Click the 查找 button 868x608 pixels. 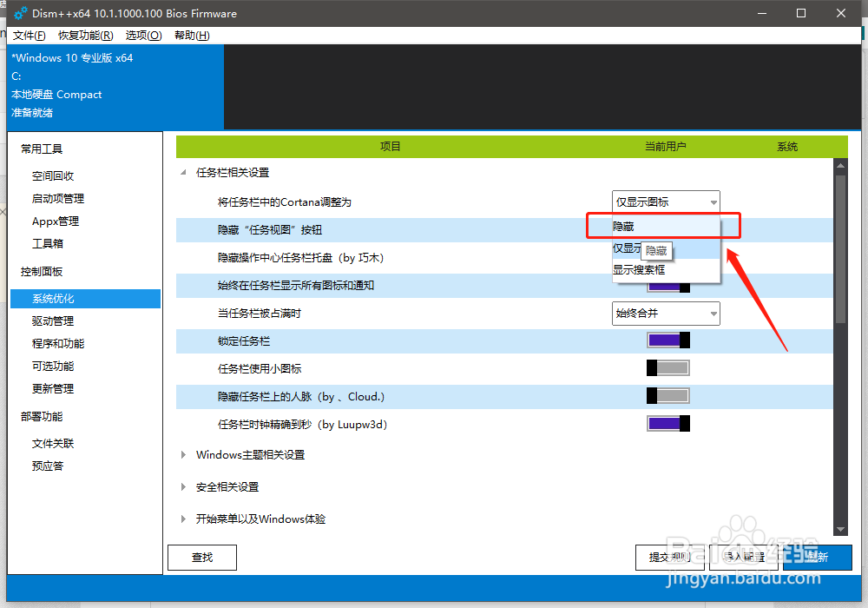point(202,558)
